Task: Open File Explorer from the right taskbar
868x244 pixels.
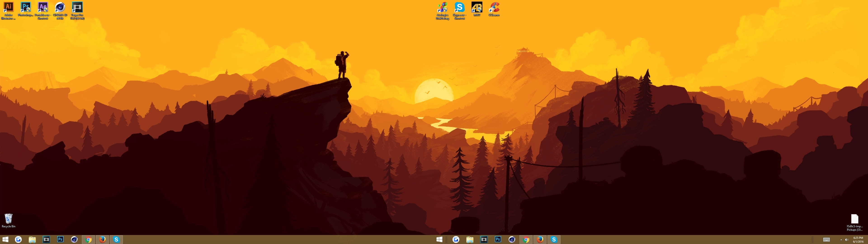Action: 470,239
